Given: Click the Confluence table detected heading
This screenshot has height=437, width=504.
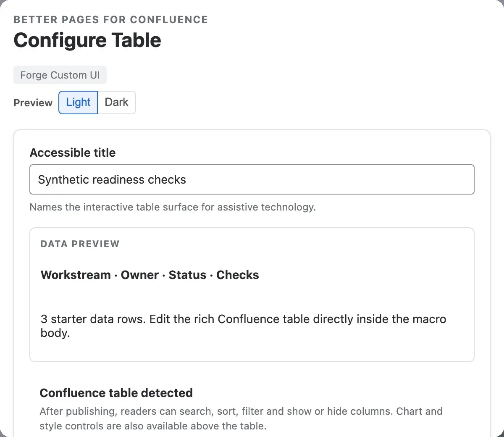Looking at the screenshot, I should [116, 393].
